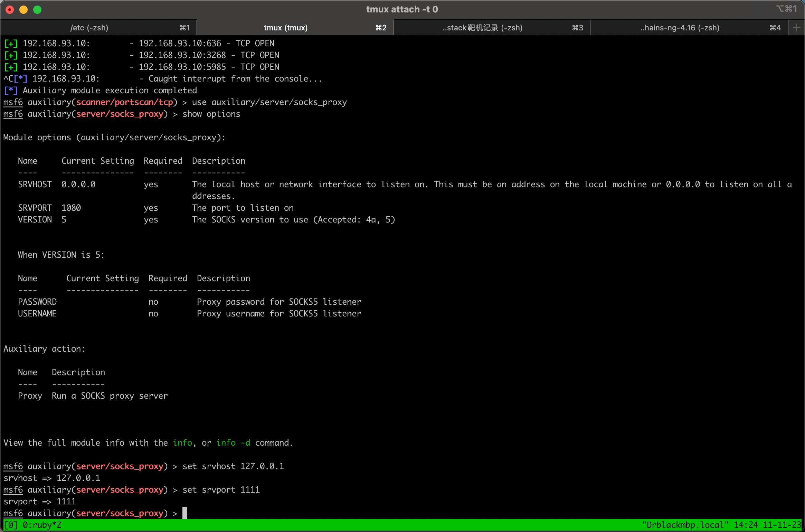Click the '192.168.93.10:3268 - TCP OPEN' line
The height and width of the screenshot is (532, 805).
point(141,55)
